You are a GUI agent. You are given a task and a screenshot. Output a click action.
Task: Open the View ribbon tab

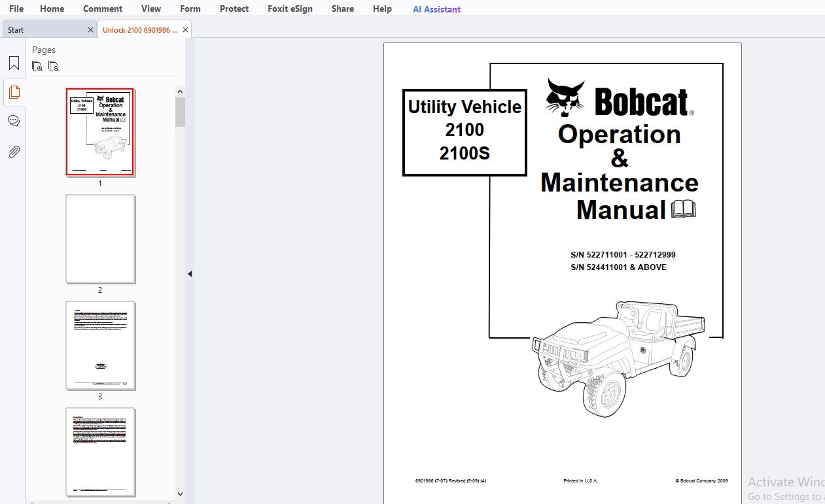pyautogui.click(x=151, y=8)
